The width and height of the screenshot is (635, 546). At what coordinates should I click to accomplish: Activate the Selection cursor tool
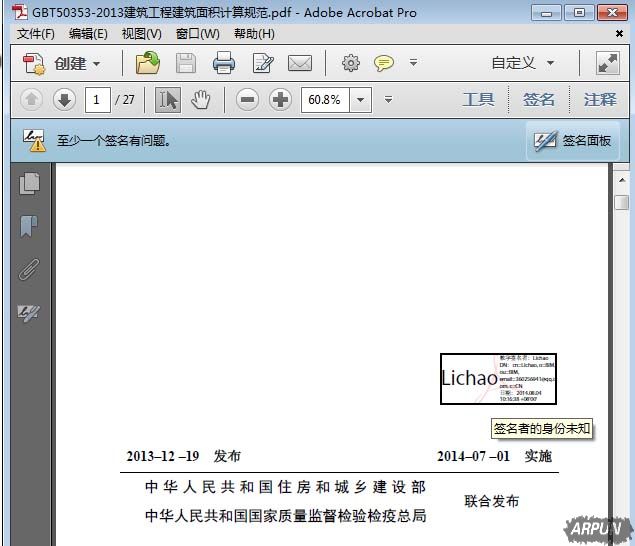click(x=168, y=100)
